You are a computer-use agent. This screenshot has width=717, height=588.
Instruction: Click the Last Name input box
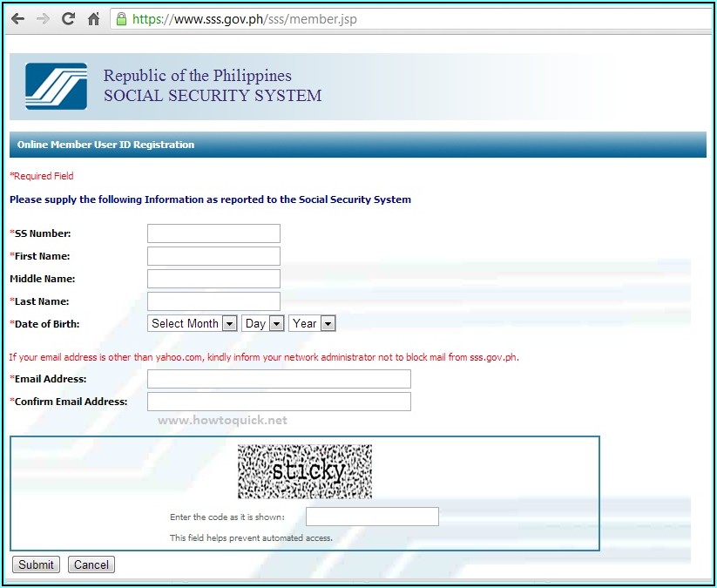click(x=213, y=301)
